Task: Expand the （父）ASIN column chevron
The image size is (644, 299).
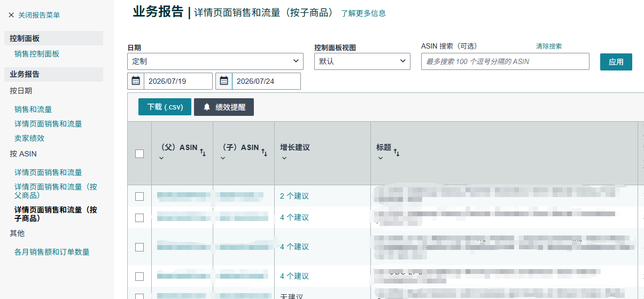Action: (x=162, y=158)
